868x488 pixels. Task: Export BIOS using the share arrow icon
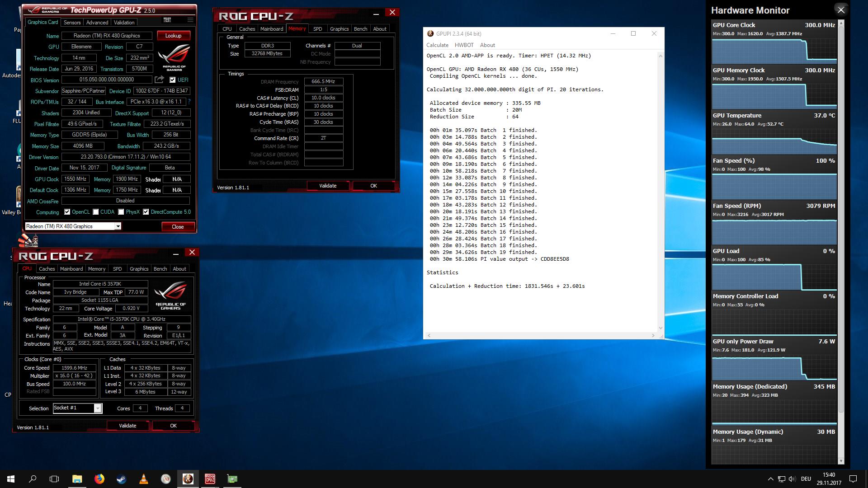[x=159, y=80]
